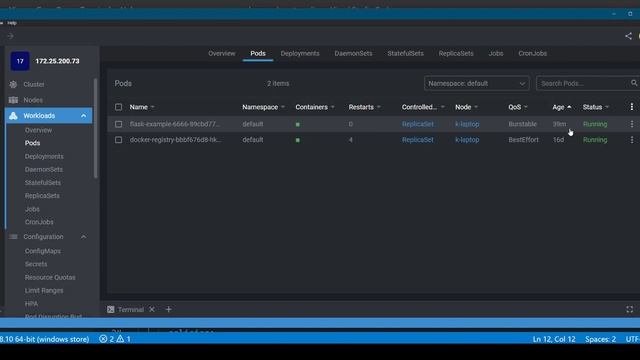The width and height of the screenshot is (640, 360).
Task: Open Overview in Workloads sidebar
Action: (38, 130)
